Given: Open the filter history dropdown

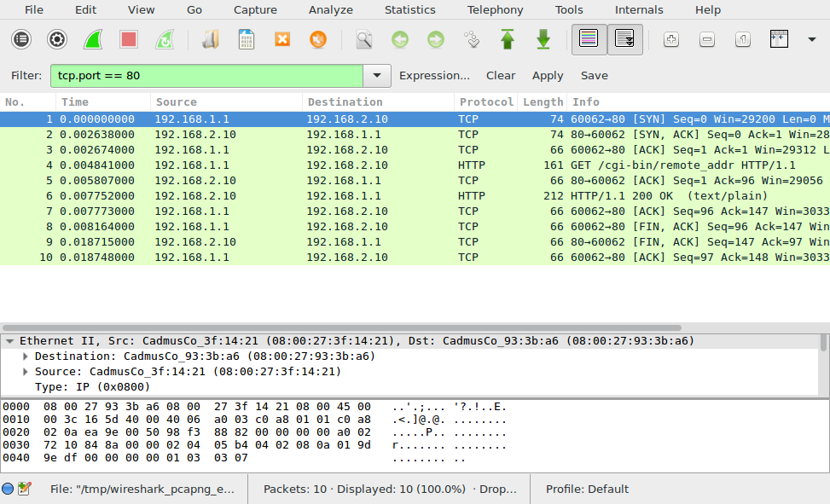Looking at the screenshot, I should coord(377,76).
